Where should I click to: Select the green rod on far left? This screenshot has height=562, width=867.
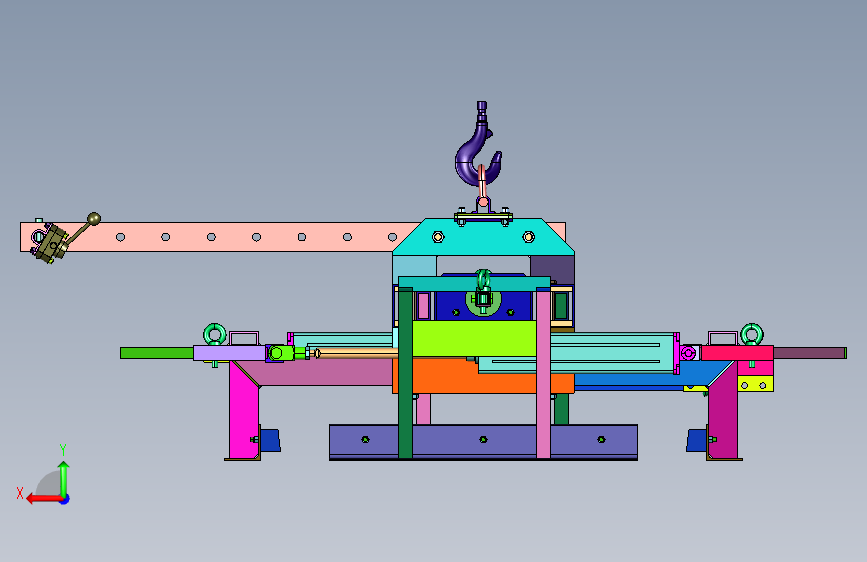click(157, 353)
